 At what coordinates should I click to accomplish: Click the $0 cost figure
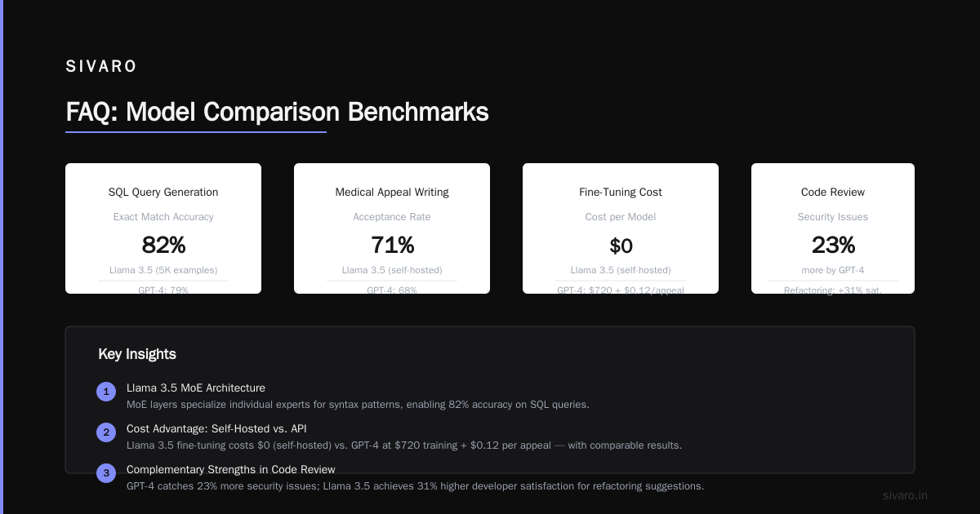click(x=621, y=245)
